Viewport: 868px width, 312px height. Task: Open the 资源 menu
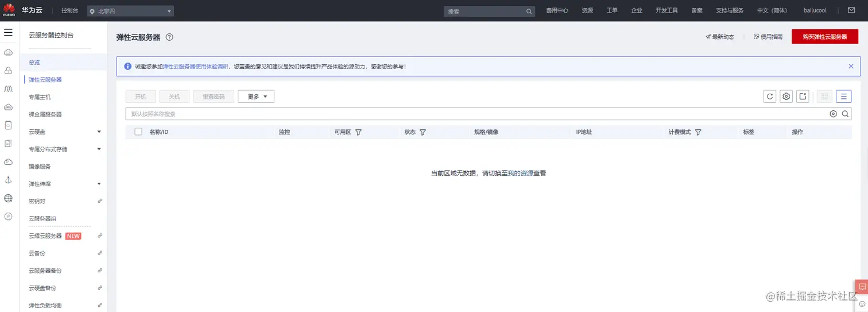(x=587, y=11)
